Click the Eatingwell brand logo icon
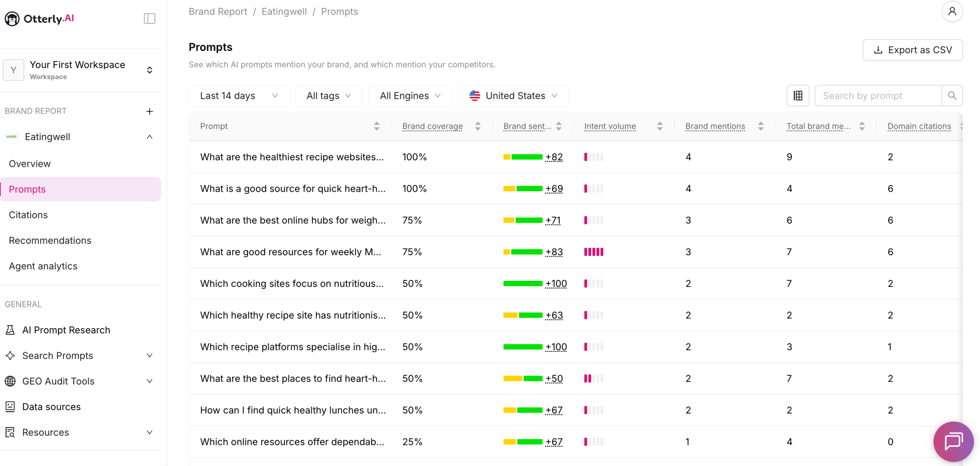The width and height of the screenshot is (980, 466). click(11, 137)
